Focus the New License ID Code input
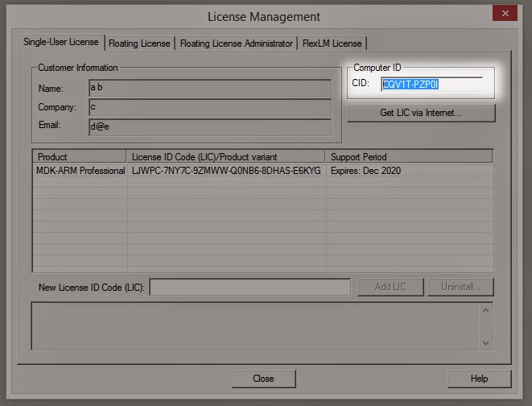Image resolution: width=532 pixels, height=406 pixels. click(x=250, y=287)
